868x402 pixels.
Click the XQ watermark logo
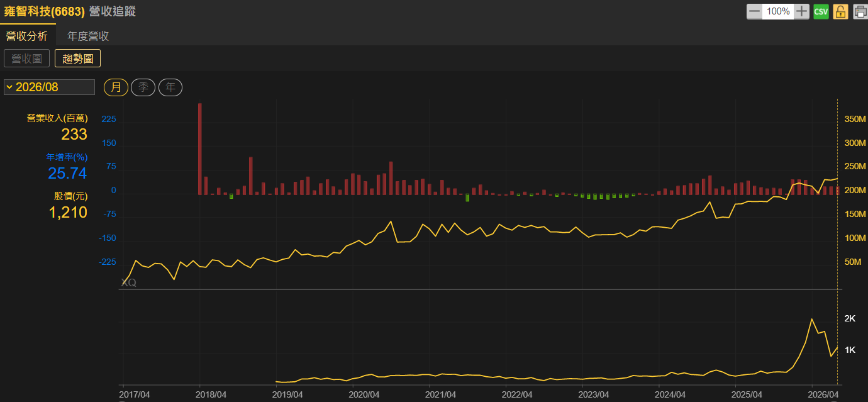[128, 283]
